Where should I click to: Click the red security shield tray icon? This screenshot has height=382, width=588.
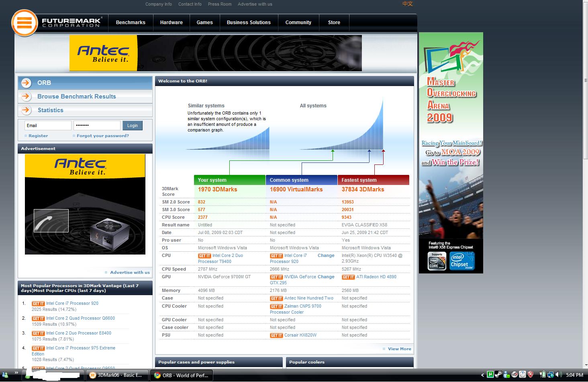[531, 375]
